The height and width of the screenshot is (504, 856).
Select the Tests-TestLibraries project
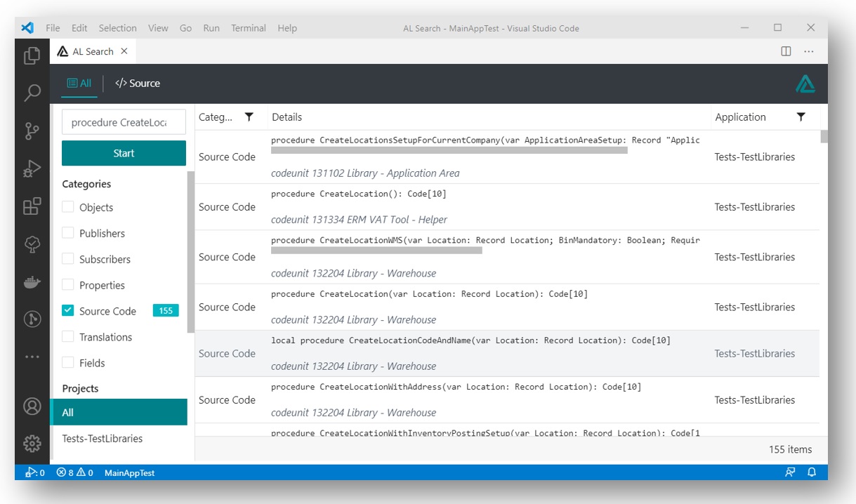point(119,439)
